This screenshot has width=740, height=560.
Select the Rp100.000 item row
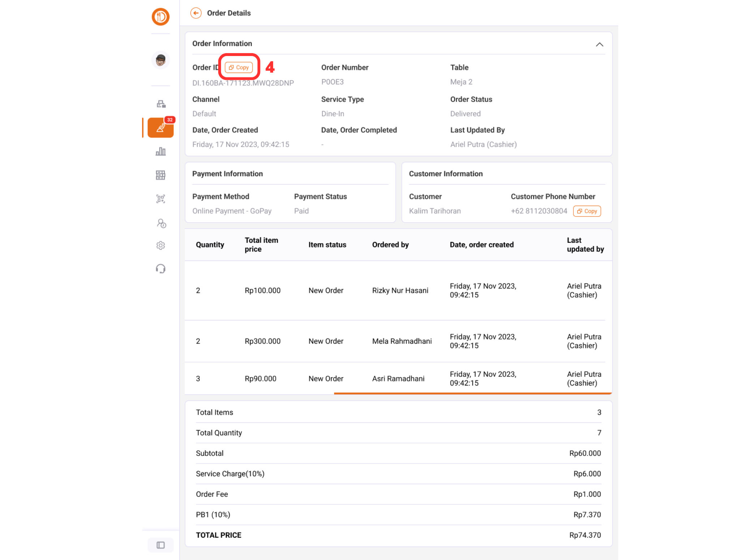tap(262, 290)
